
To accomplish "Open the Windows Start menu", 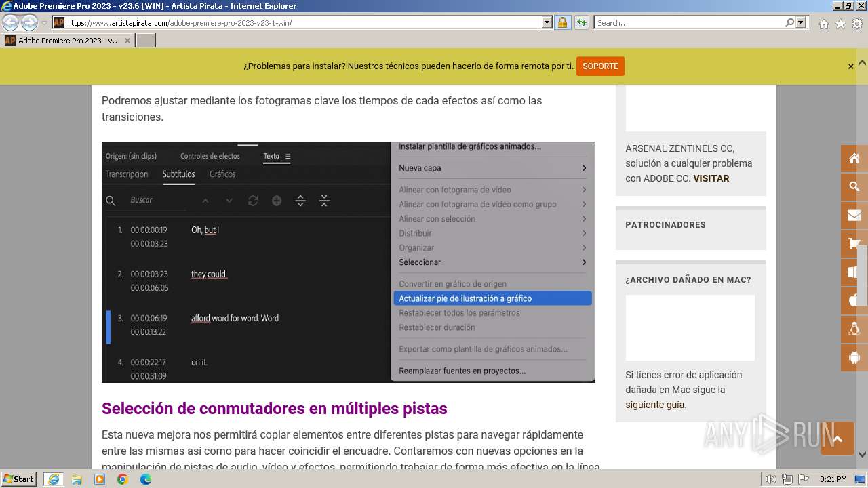I will pos(19,479).
